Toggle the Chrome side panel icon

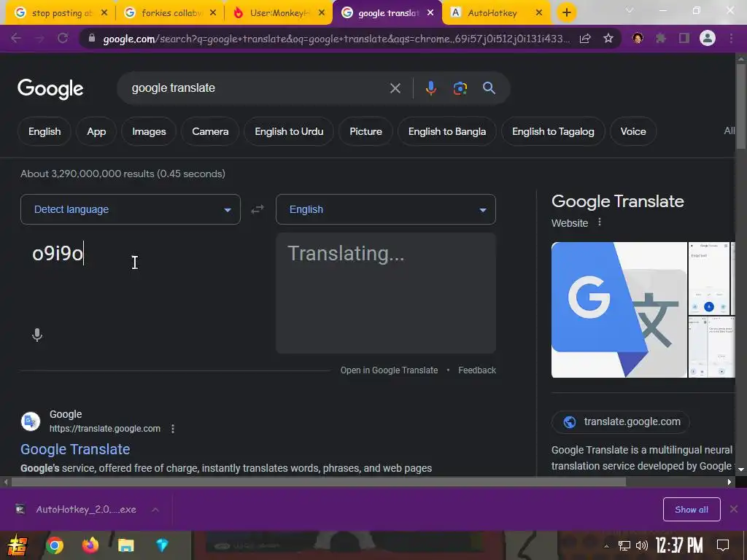pos(684,38)
